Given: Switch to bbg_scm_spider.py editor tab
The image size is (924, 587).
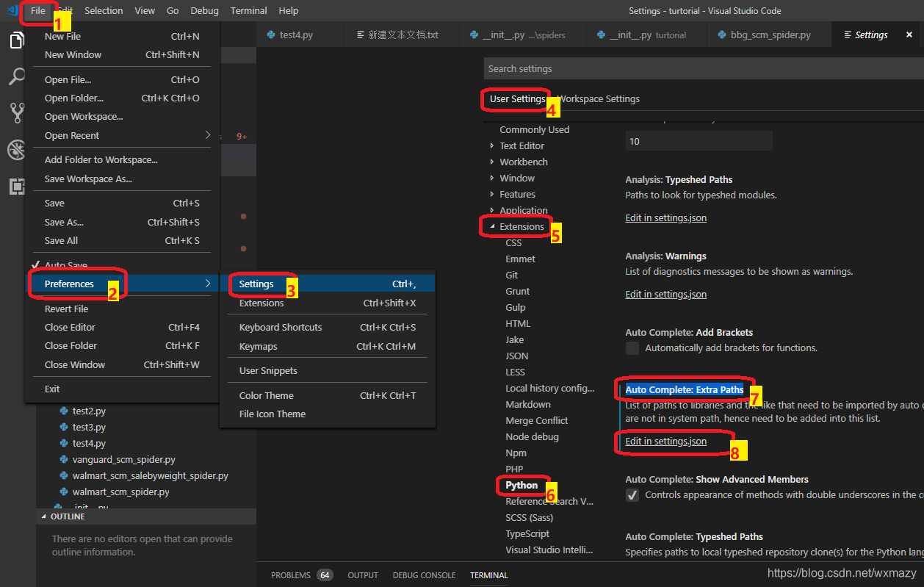Looking at the screenshot, I should point(770,35).
